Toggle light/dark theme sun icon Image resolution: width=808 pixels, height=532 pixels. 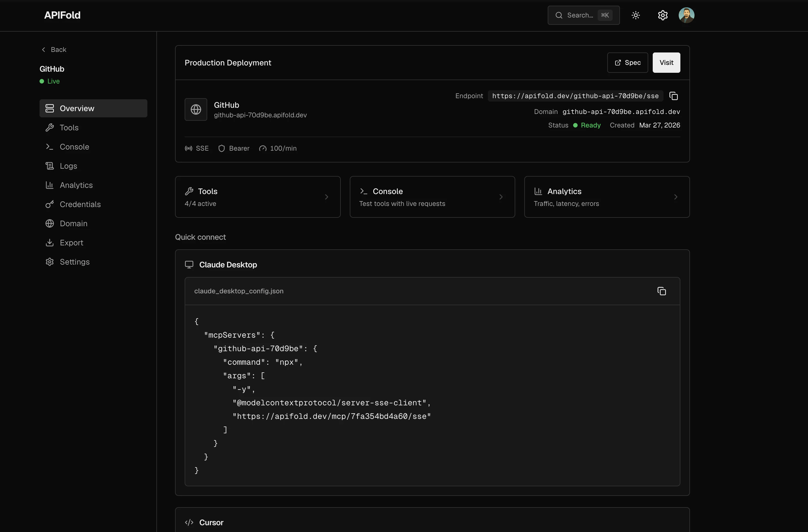636,15
